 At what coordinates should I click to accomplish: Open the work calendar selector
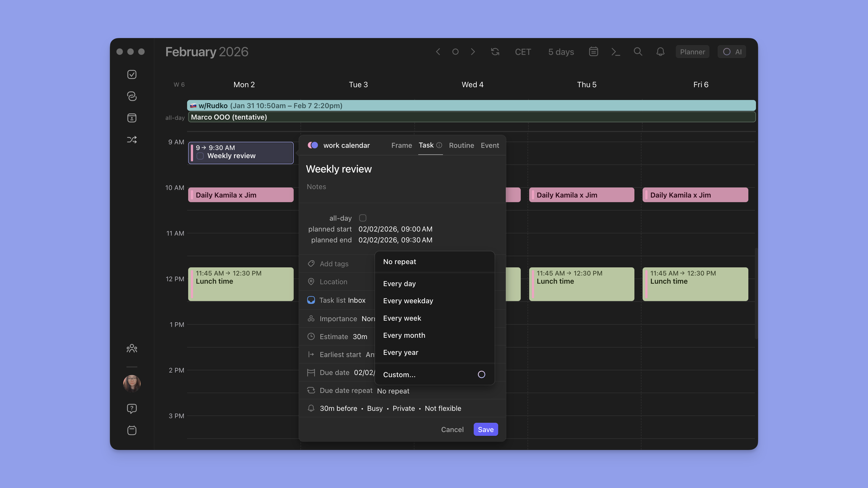[x=346, y=145]
